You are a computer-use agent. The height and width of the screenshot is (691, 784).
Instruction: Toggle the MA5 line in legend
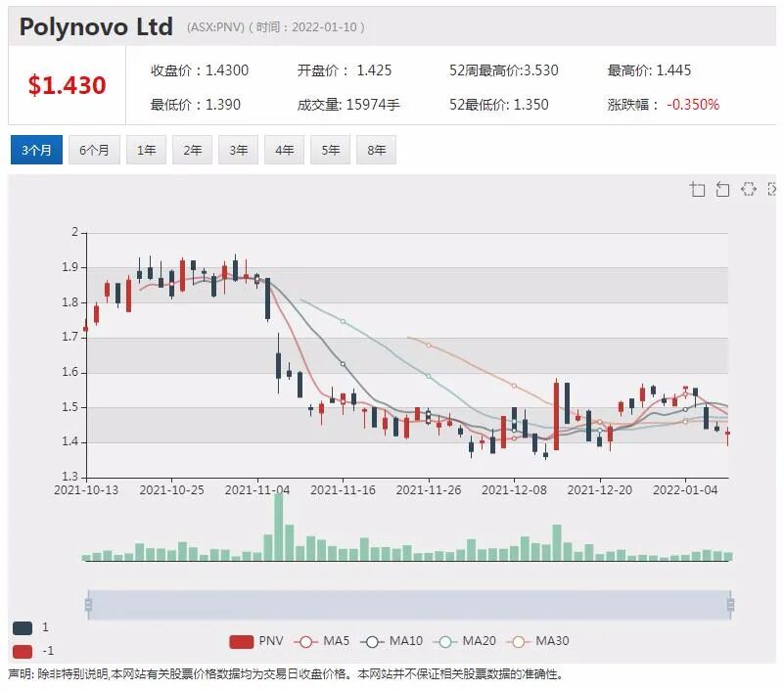point(322,641)
